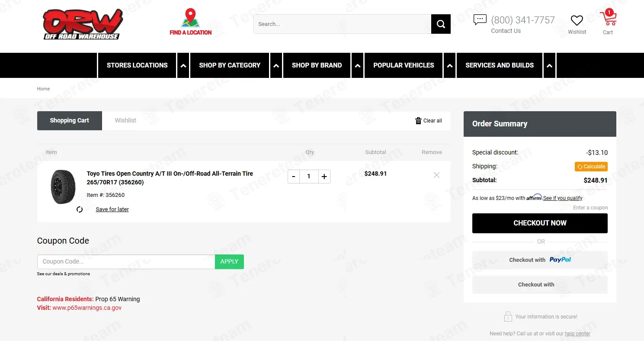This screenshot has width=644, height=341.
Task: Open the Popular Vehicles menu
Action: click(404, 65)
